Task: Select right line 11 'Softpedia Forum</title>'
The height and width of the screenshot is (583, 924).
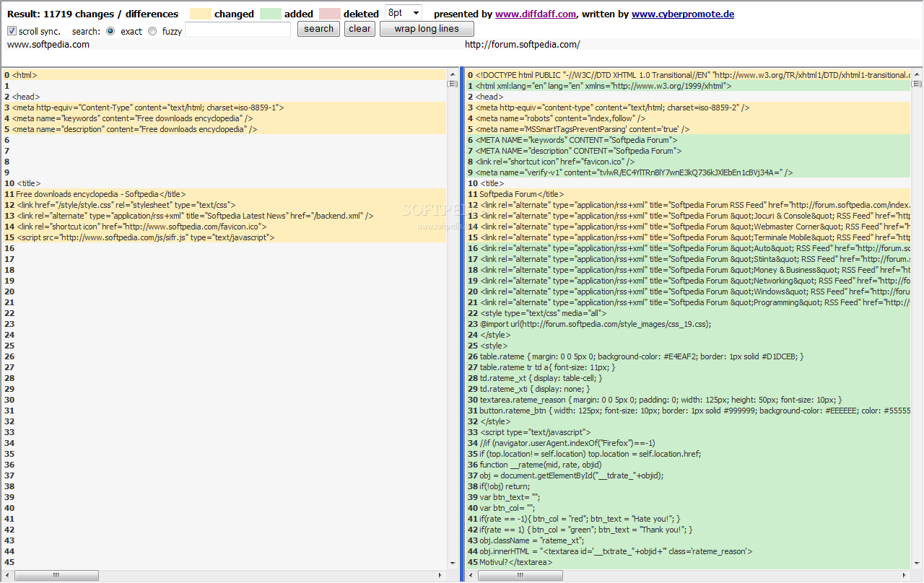Action: tap(688, 194)
